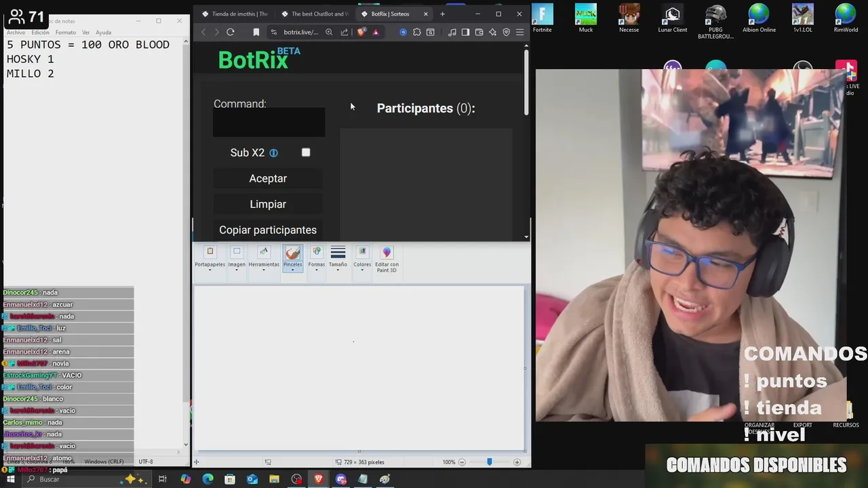
Task: Click Editar con Paint 3D
Action: 387,258
